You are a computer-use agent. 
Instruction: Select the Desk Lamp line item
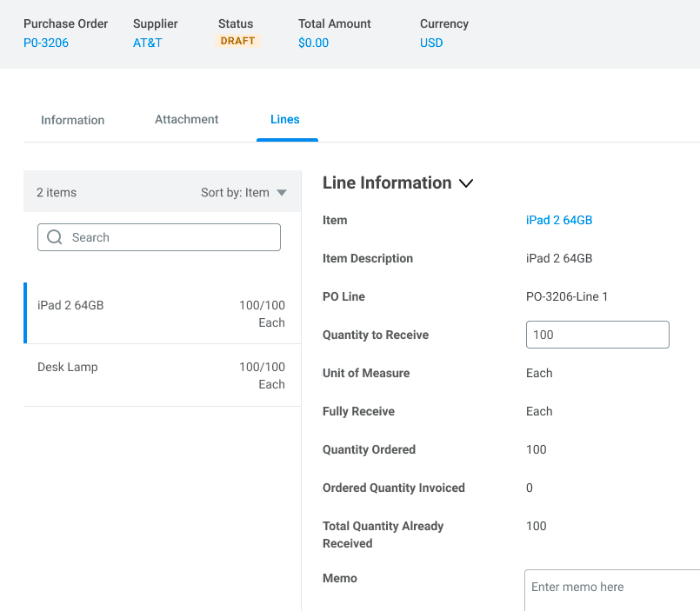pyautogui.click(x=68, y=367)
